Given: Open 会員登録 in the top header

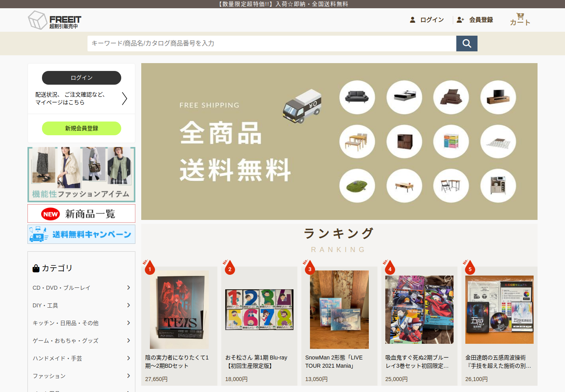Looking at the screenshot, I should (475, 20).
